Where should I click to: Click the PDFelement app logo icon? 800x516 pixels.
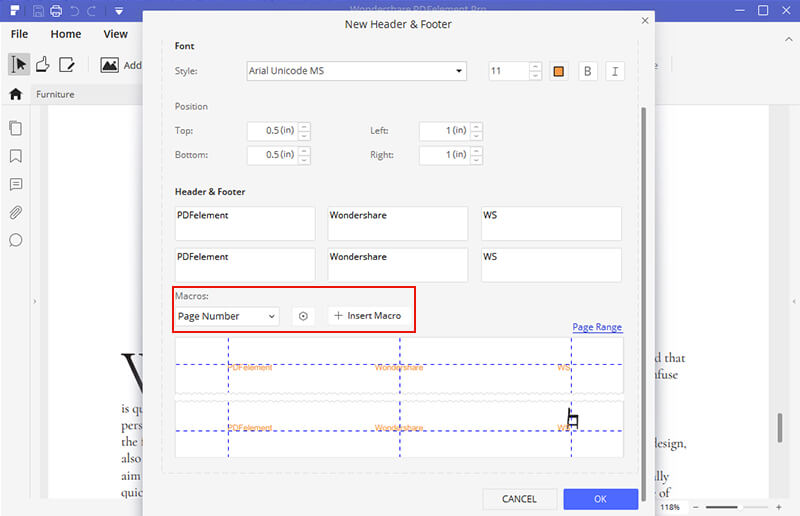14,10
